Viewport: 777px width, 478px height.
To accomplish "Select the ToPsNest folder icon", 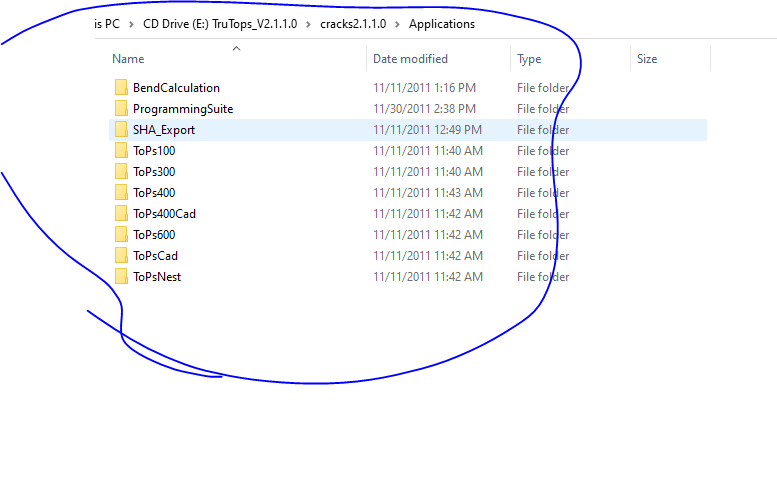I will (x=121, y=276).
